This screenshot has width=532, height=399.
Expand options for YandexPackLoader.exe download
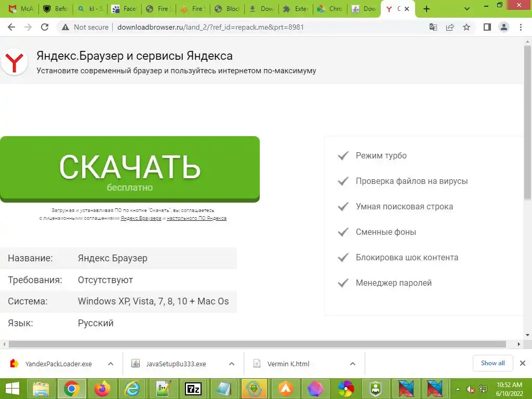coord(111,364)
